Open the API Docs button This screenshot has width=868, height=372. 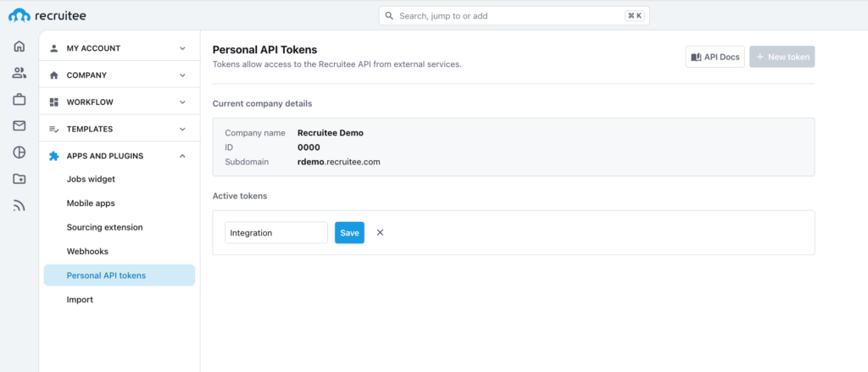(715, 57)
